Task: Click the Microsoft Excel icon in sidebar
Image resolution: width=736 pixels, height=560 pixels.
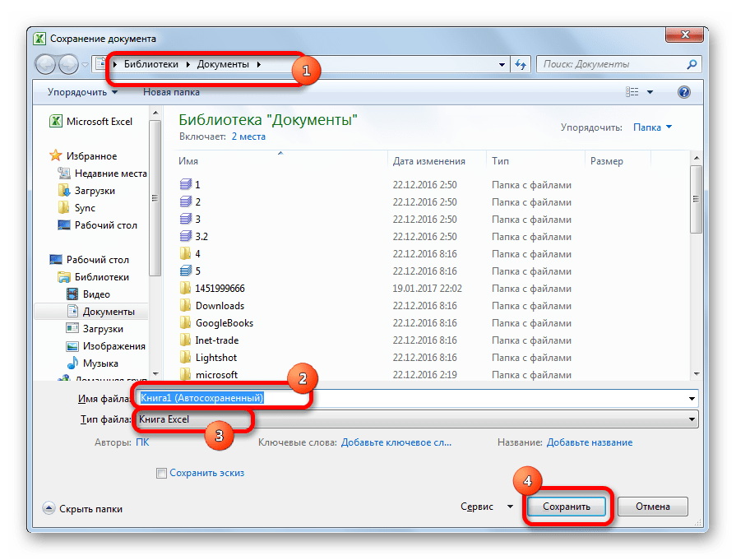Action: [56, 122]
